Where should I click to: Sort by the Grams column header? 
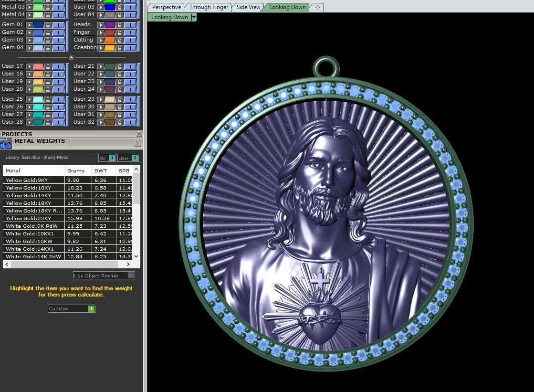(78, 170)
